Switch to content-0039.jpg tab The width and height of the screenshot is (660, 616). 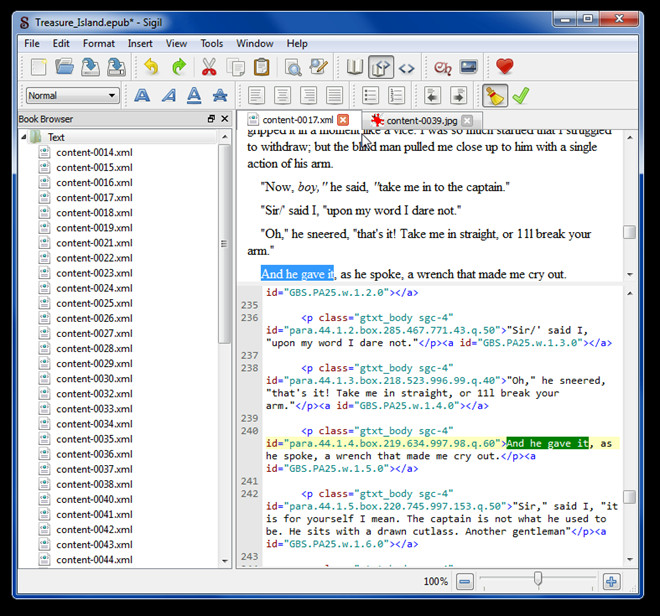tap(422, 121)
